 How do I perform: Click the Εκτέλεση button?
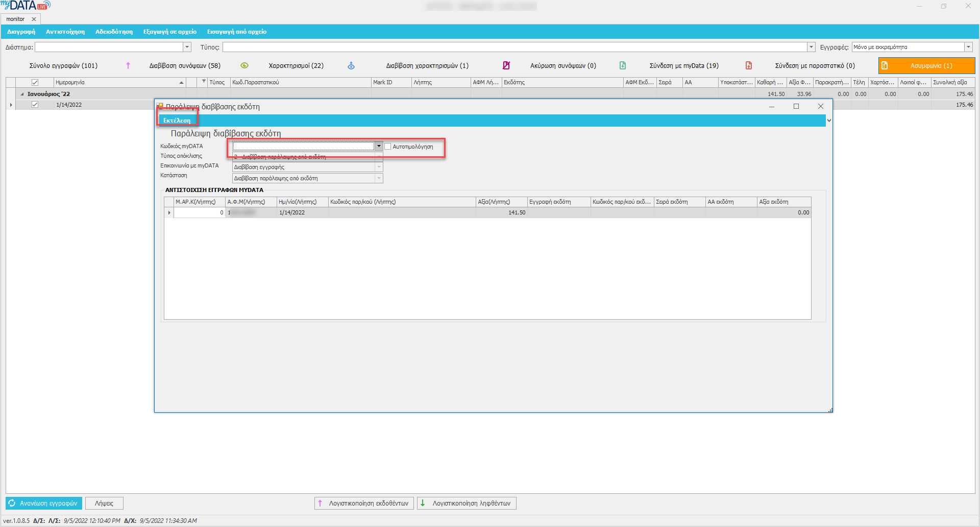pos(177,121)
